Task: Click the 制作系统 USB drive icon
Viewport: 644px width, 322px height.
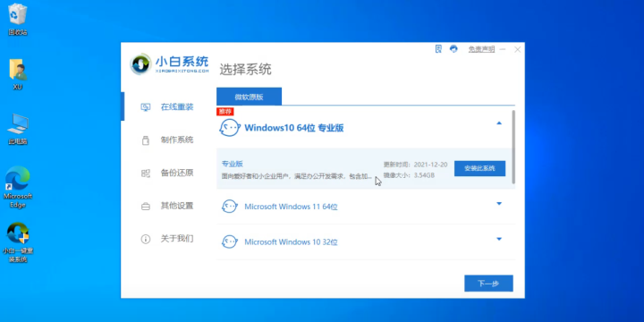Action: [x=146, y=140]
